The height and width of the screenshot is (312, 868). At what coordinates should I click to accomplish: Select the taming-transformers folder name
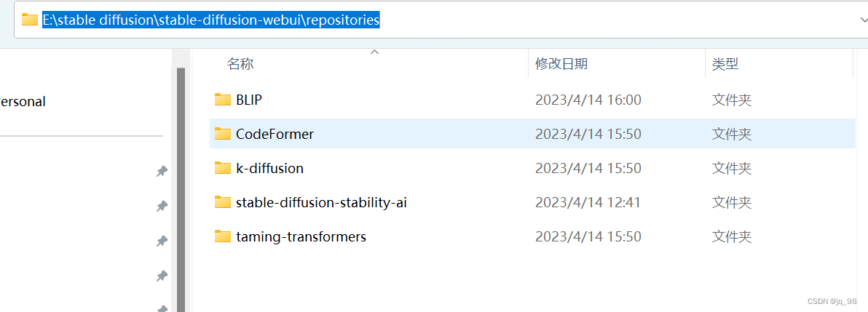[x=301, y=237]
